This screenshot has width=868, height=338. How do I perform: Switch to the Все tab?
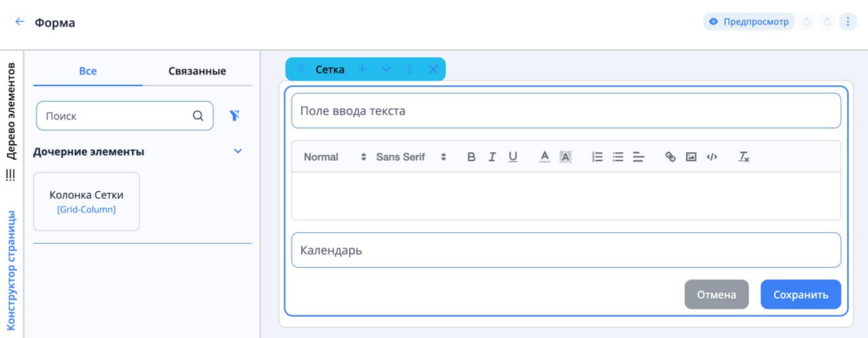[88, 71]
